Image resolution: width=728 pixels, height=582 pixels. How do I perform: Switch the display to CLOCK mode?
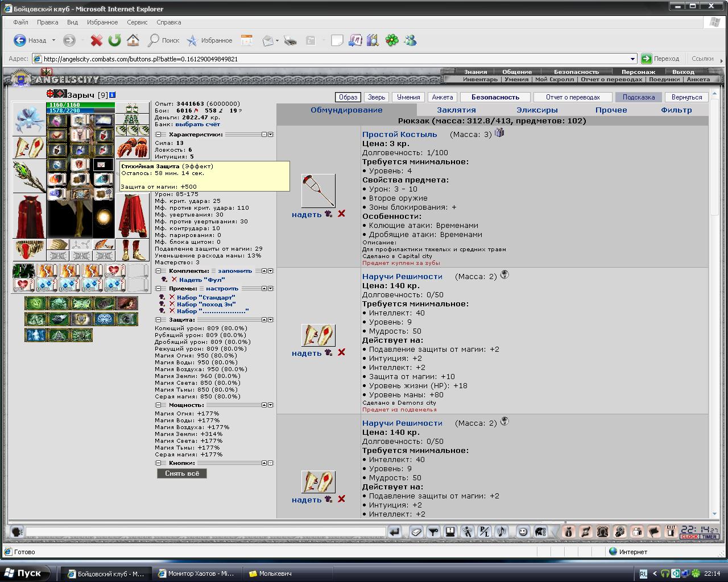[x=689, y=537]
